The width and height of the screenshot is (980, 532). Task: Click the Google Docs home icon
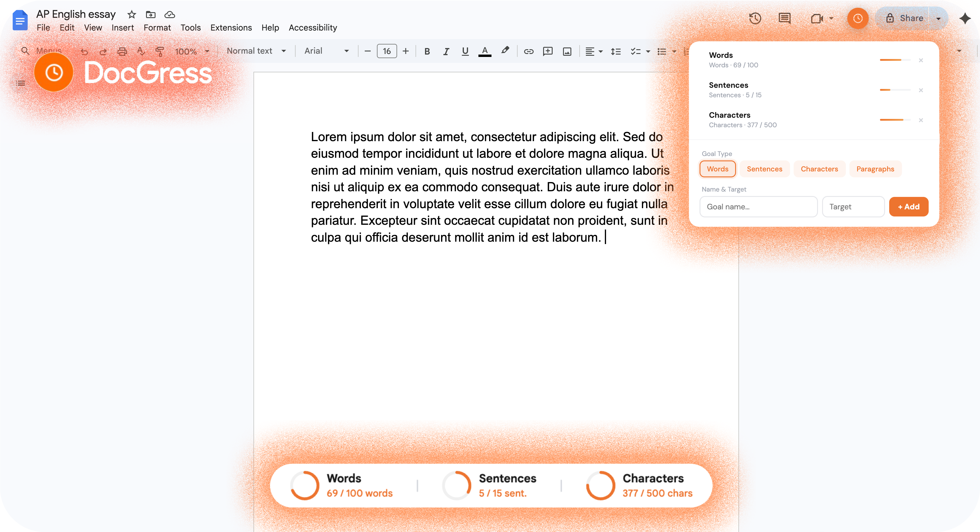click(x=20, y=20)
